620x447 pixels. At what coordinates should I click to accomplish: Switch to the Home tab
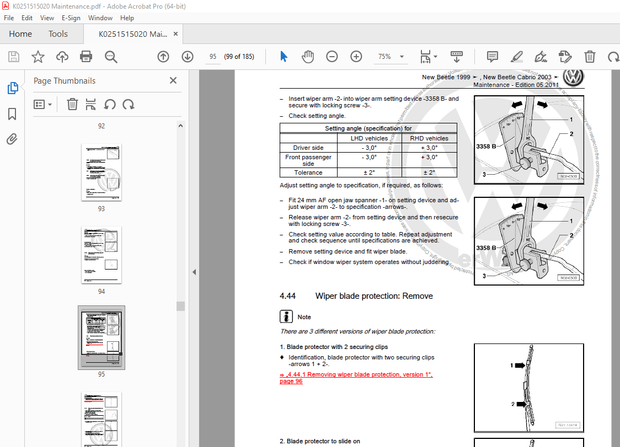(21, 34)
